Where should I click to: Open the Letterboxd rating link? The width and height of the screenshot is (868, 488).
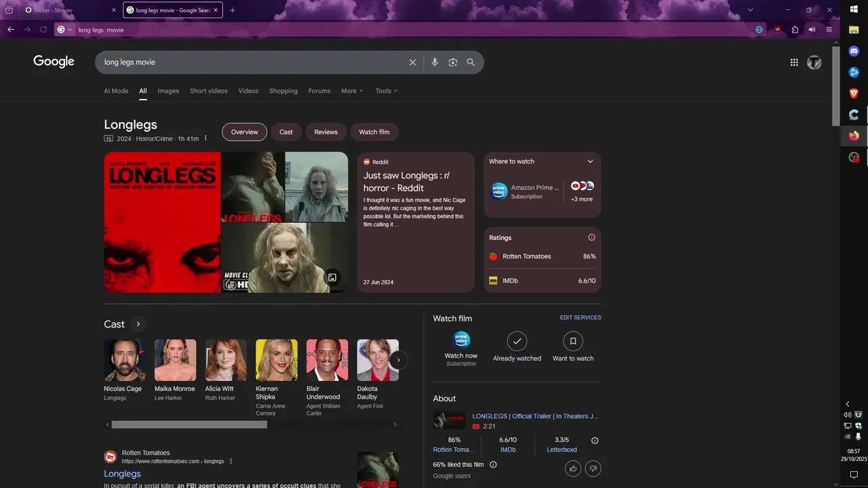tap(561, 449)
